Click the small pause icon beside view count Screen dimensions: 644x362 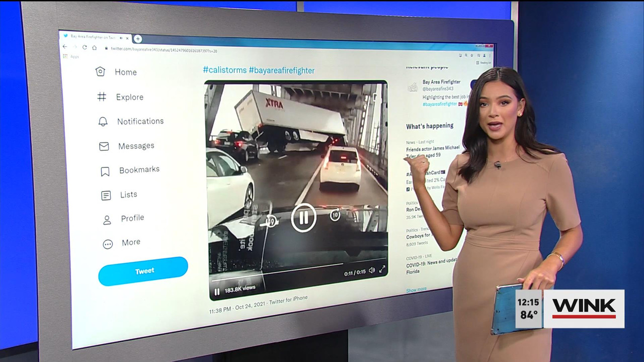point(217,292)
